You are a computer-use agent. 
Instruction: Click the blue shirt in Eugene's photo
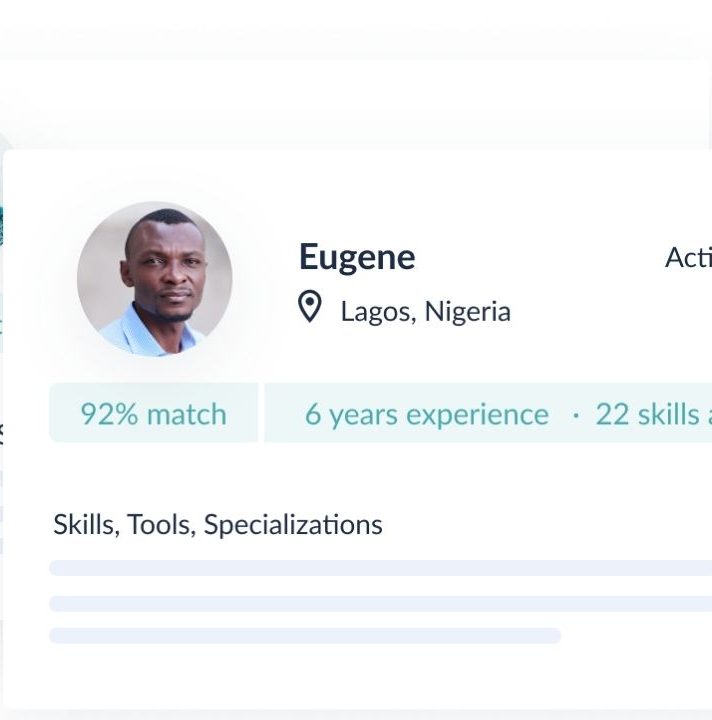point(149,334)
